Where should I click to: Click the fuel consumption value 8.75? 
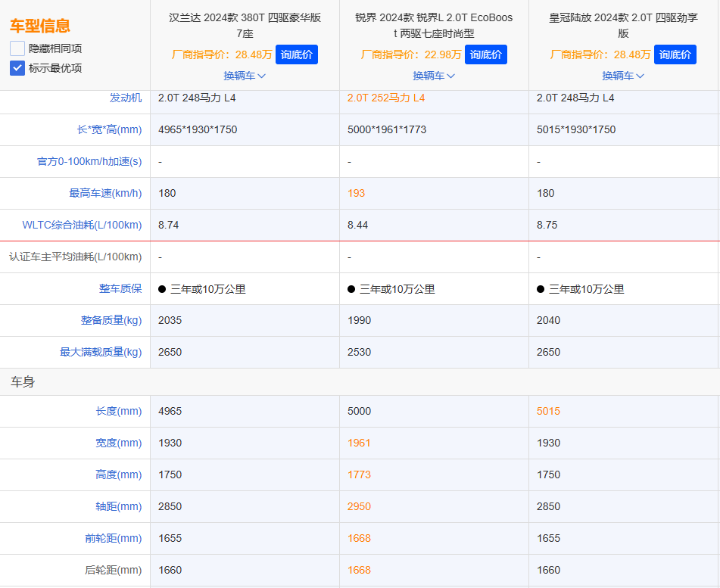tap(547, 225)
